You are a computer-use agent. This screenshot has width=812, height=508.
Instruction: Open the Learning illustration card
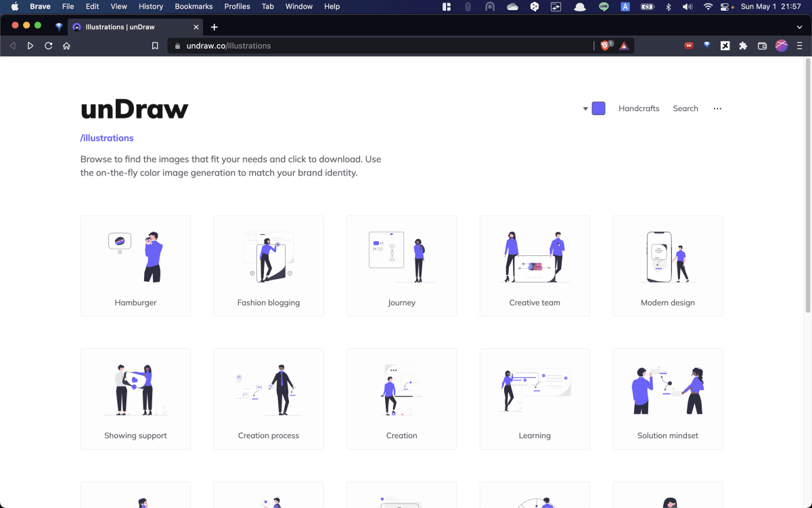pyautogui.click(x=535, y=399)
